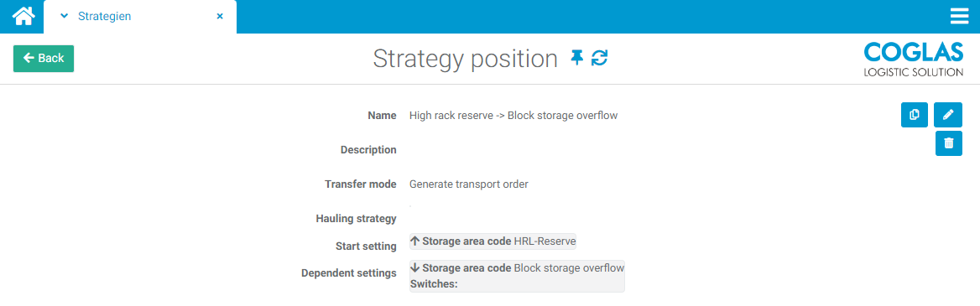
Task: Expand the Strategien tab chevron
Action: pos(64,16)
